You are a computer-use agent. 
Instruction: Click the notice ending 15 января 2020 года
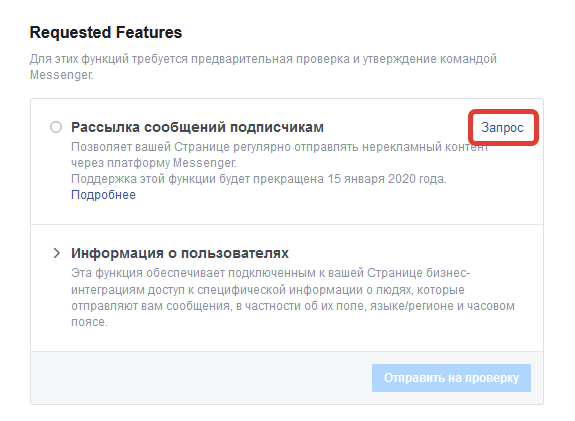pos(259,179)
